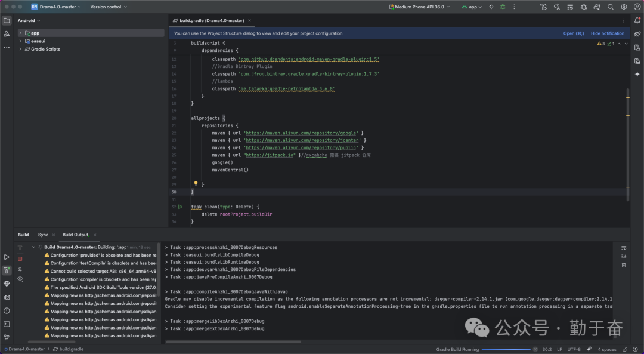The height and width of the screenshot is (354, 644).
Task: Toggle build view options eye icon
Action: coord(20,279)
